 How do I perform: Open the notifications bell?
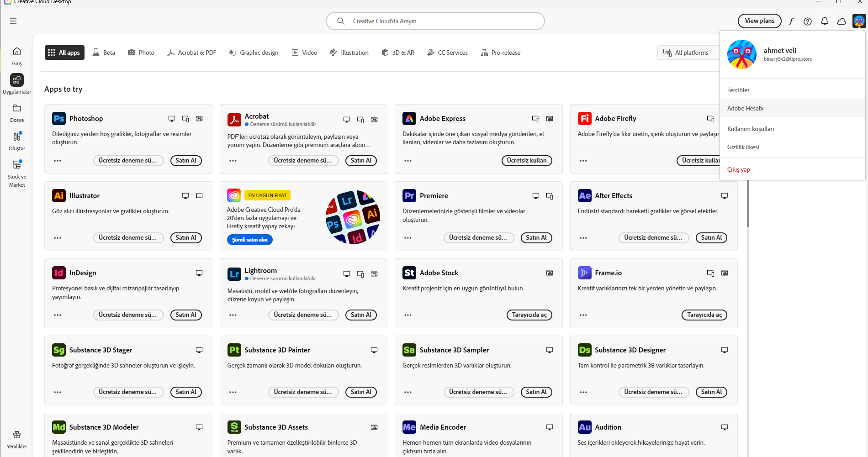825,21
